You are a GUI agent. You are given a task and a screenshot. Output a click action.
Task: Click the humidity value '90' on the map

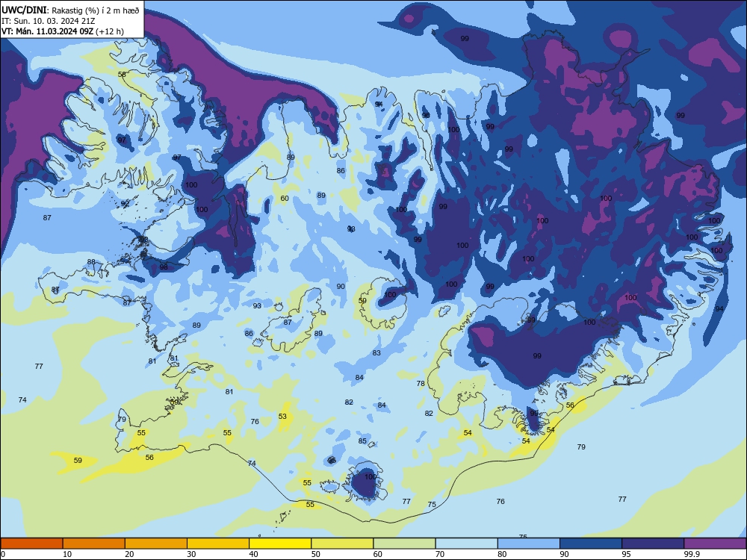point(341,286)
